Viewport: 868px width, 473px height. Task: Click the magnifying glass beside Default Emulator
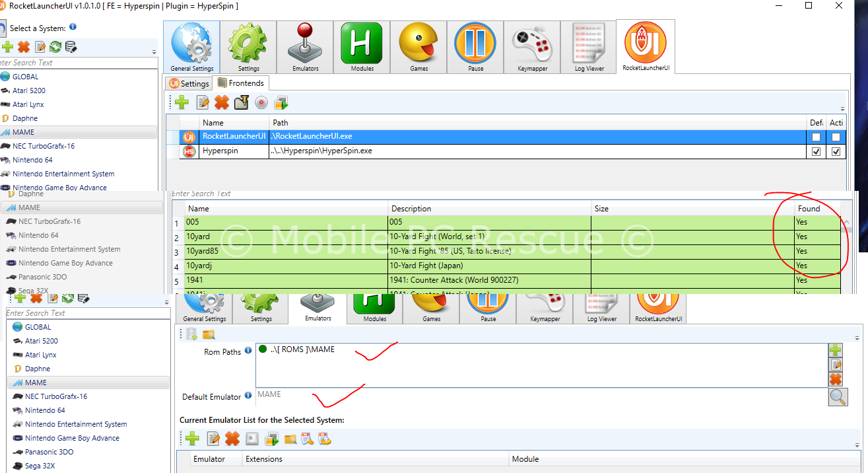(x=838, y=397)
